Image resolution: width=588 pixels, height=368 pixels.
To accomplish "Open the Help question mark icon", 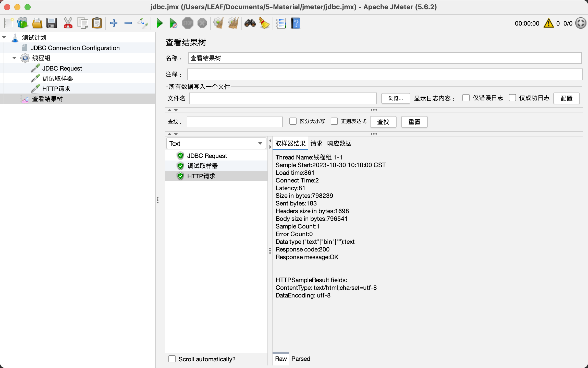I will click(296, 23).
